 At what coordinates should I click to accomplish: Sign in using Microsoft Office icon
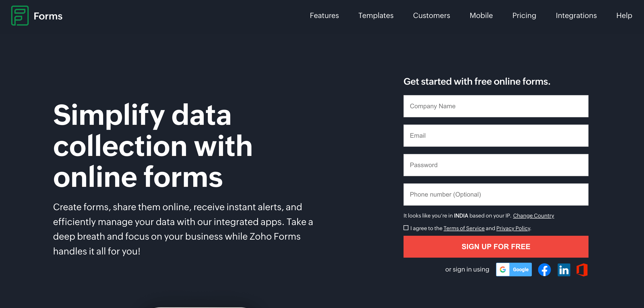[583, 269]
